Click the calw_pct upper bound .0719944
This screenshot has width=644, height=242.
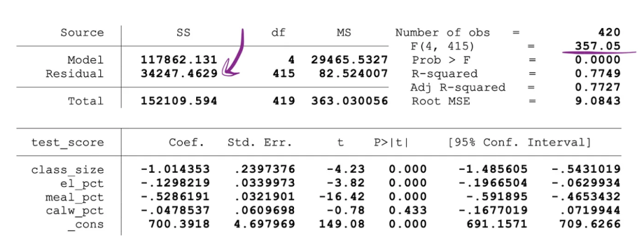coord(589,211)
